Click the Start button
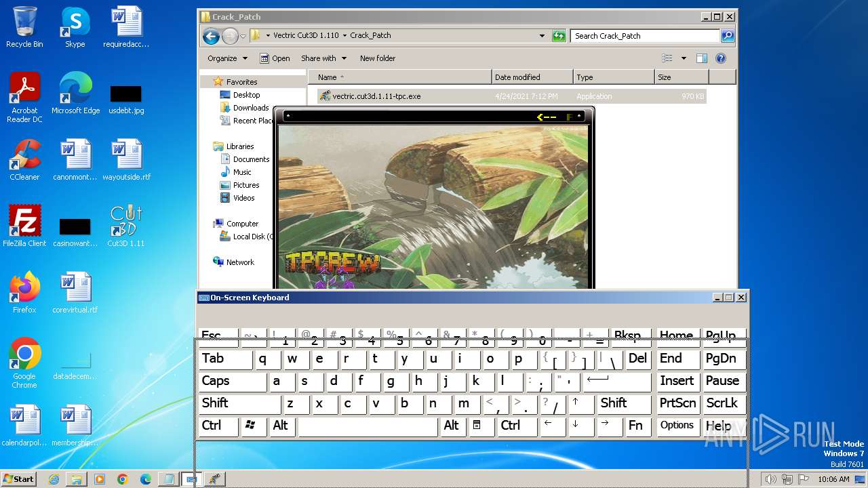The height and width of the screenshot is (488, 868). coord(18,479)
